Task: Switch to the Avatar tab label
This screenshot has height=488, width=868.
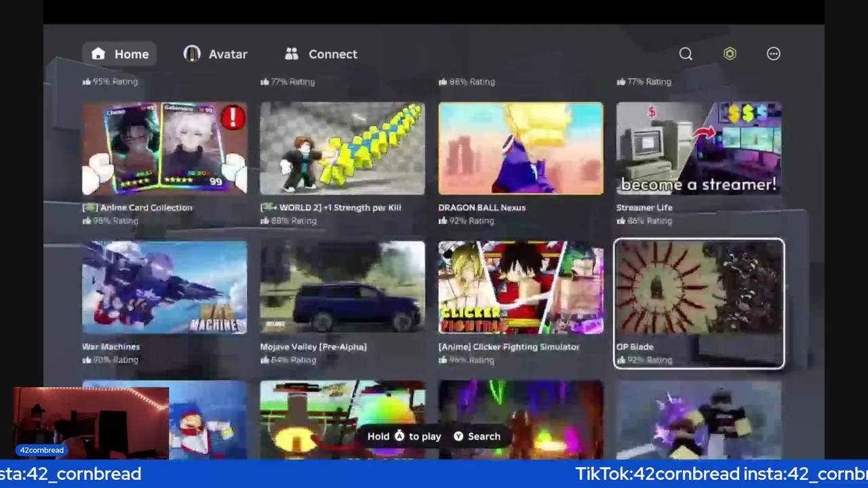Action: 228,54
